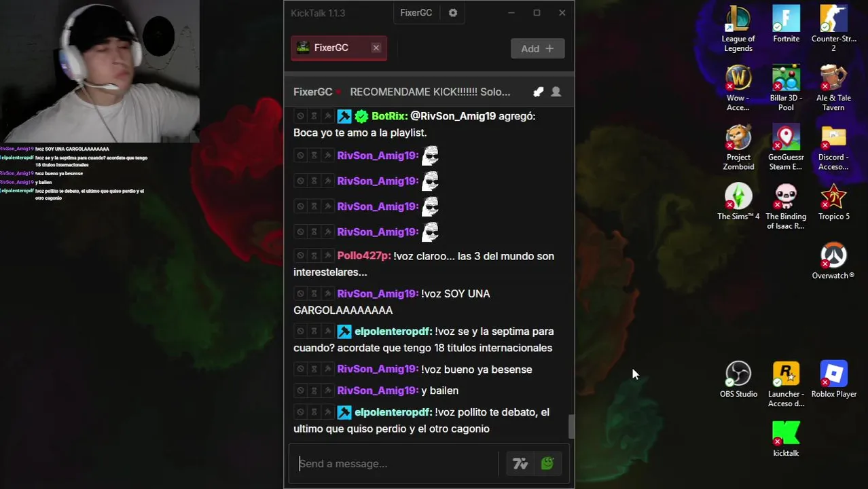
Task: Launch OBS Studio from the desktop
Action: (x=738, y=380)
